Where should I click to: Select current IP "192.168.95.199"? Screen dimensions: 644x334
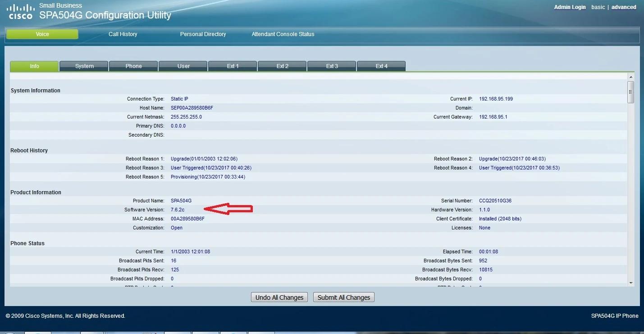496,99
